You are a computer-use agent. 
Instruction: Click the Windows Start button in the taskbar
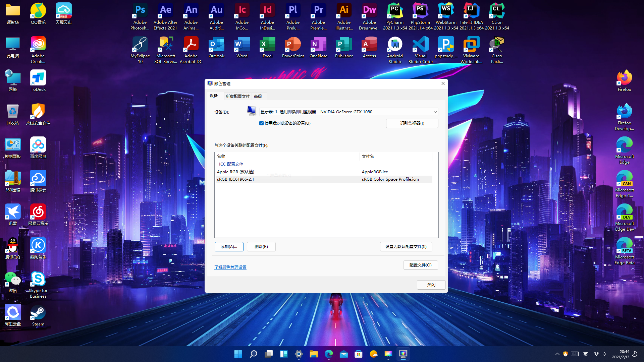tap(238, 354)
